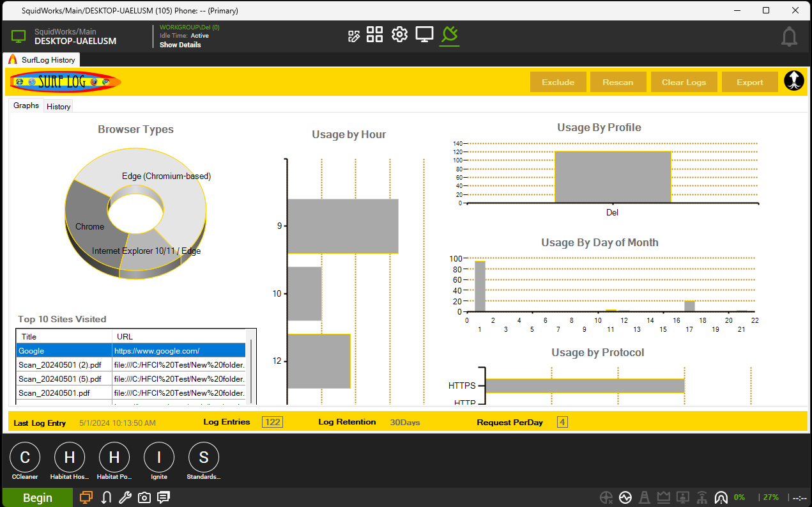Select the SurfLog History tab
812x507 pixels.
(x=42, y=59)
